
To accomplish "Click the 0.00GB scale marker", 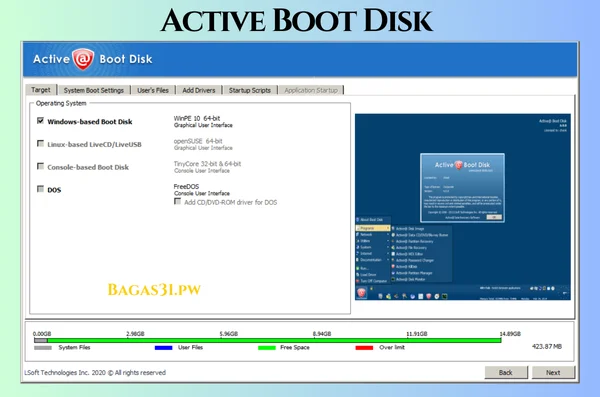I will 42,334.
